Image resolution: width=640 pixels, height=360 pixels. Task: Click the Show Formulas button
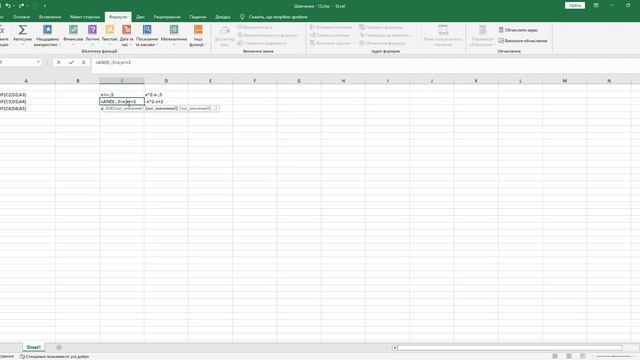click(381, 27)
